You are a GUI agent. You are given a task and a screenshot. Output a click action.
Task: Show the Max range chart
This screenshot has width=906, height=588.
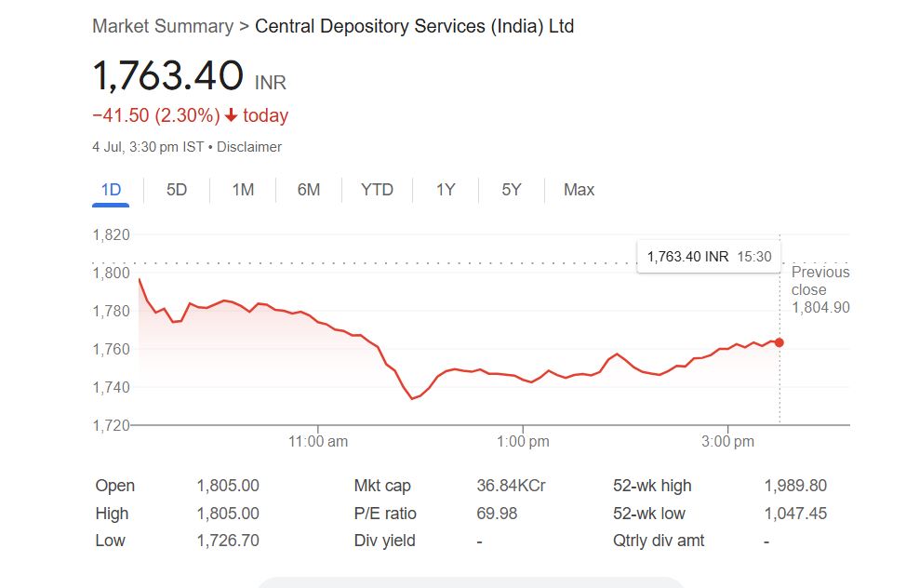pyautogui.click(x=579, y=190)
